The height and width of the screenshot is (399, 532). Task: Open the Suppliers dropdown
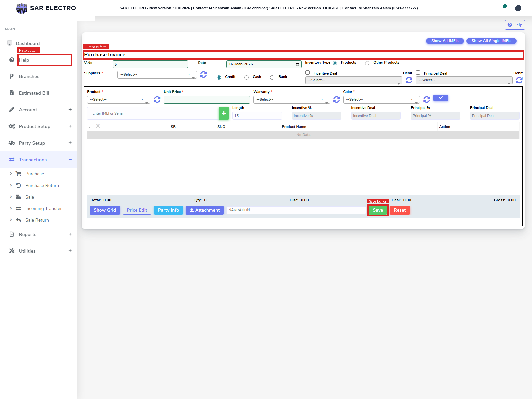[157, 75]
